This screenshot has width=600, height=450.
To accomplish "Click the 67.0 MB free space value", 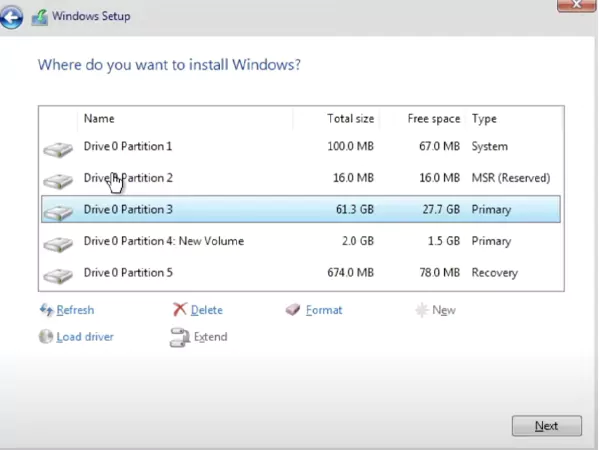I will point(439,146).
